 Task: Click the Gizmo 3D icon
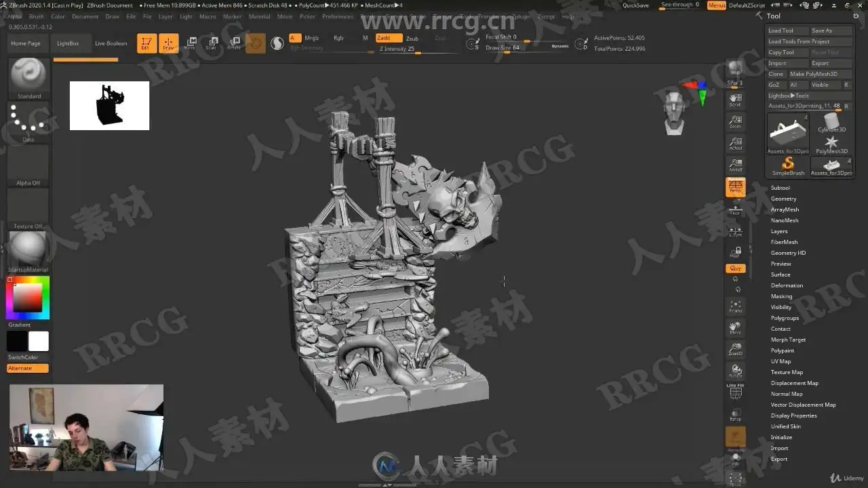point(256,43)
